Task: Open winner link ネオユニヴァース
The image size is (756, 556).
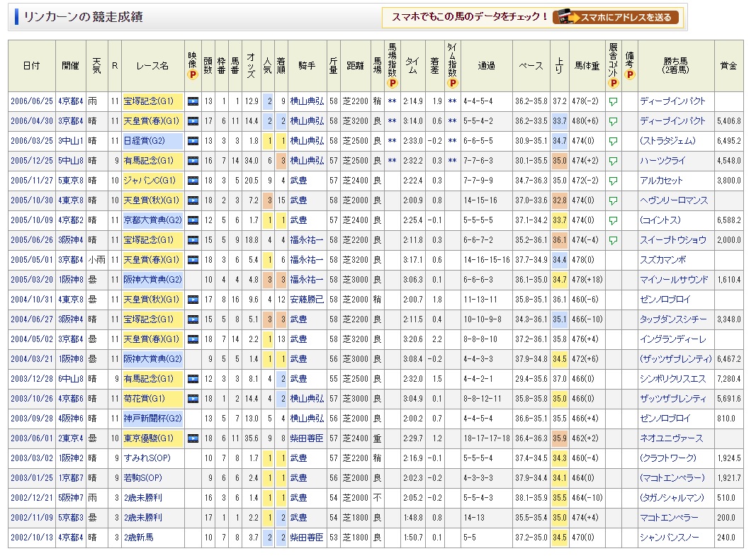Action: click(x=672, y=438)
